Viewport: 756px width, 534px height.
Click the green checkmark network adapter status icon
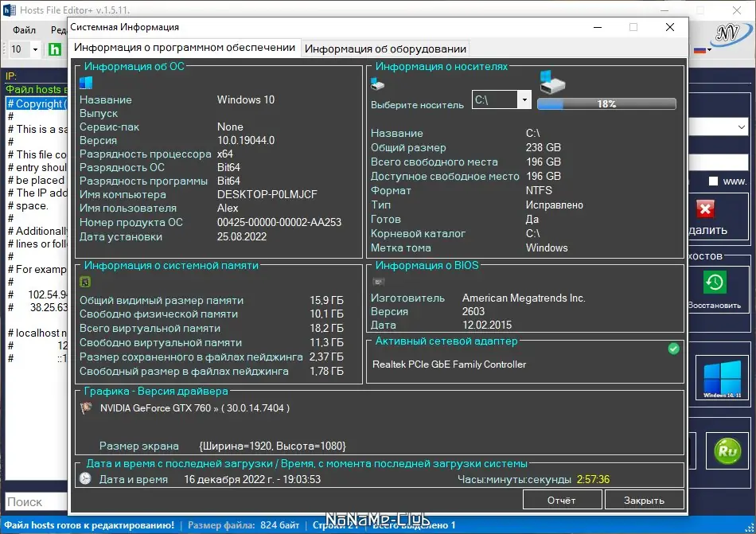point(673,349)
